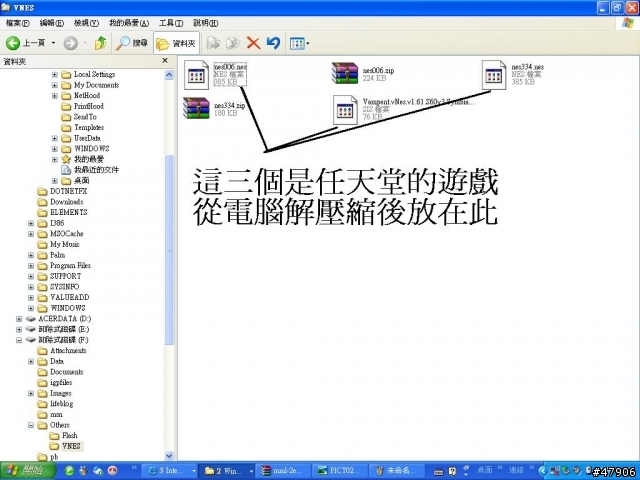Click the Move To toolbar icon
This screenshot has height=480, width=640.
coord(213,43)
